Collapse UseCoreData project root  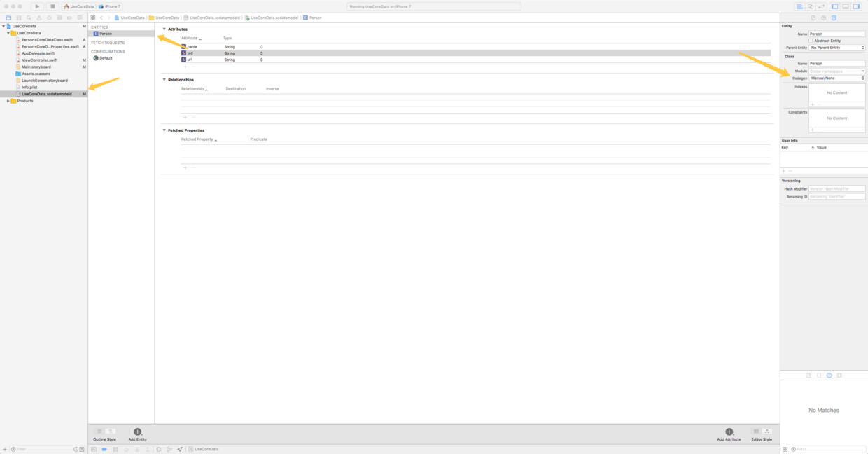click(x=3, y=26)
